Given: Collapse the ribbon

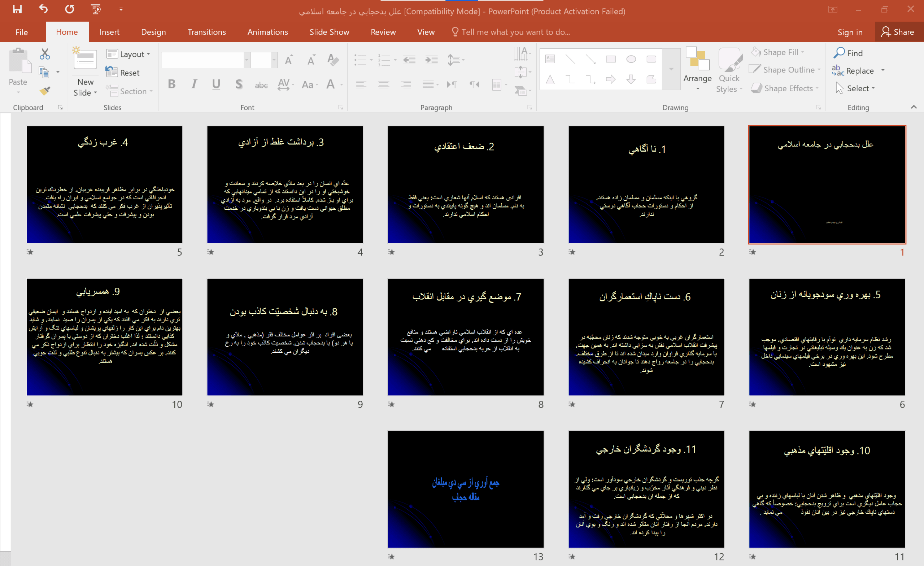Looking at the screenshot, I should [x=914, y=107].
